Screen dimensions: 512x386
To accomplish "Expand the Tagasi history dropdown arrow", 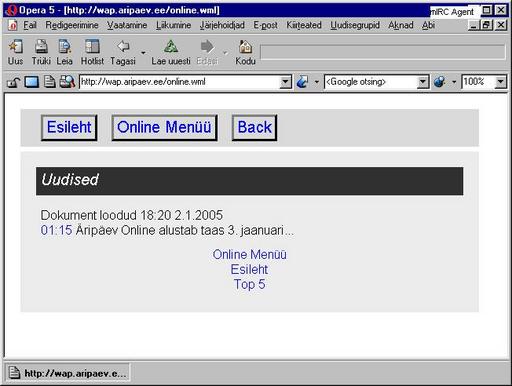I will click(143, 53).
